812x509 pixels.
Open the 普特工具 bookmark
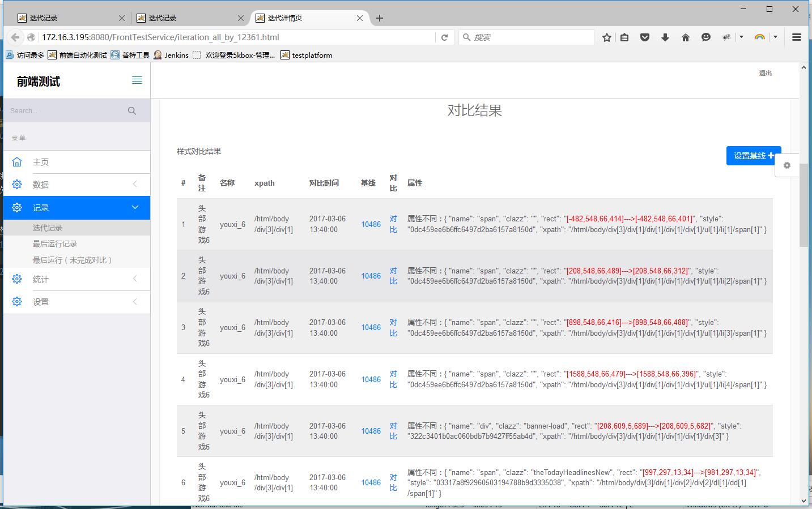[x=130, y=55]
